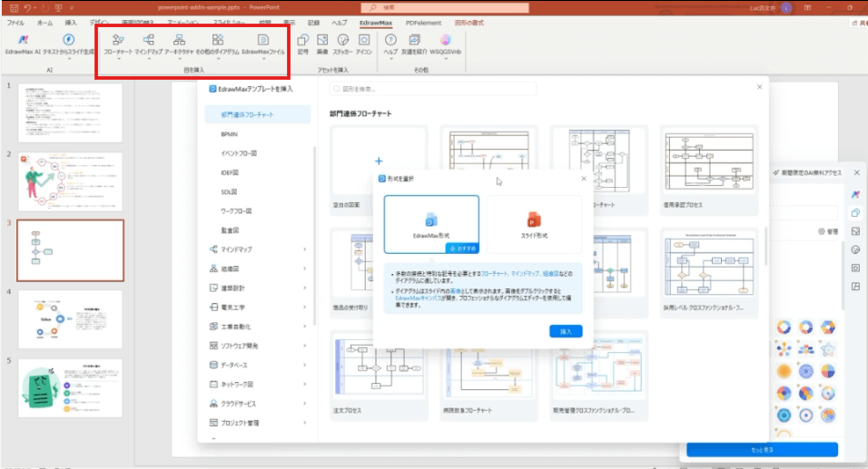Viewport: 868px width, 469px height.
Task: Click the 記号 symbols icon in ribbon
Action: pyautogui.click(x=303, y=40)
